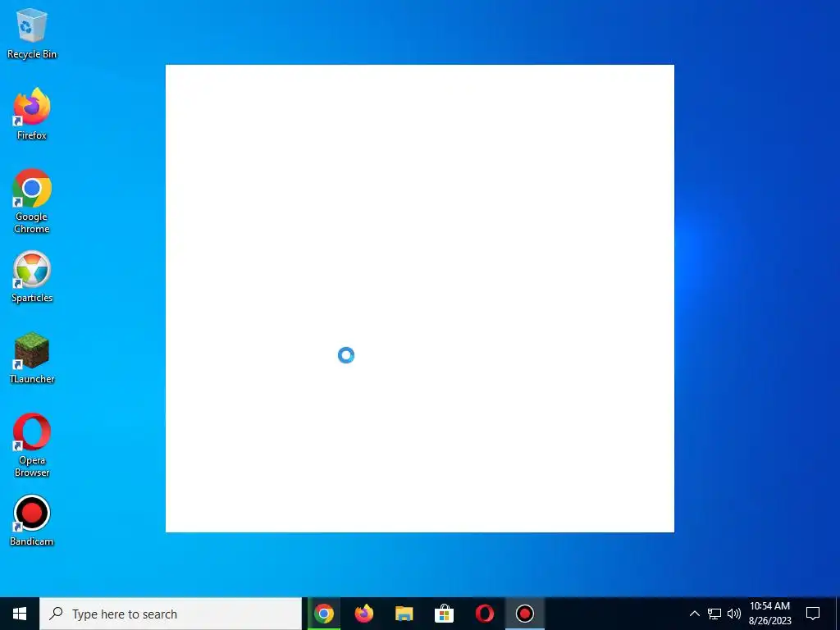Select the Opera Browser desktop shortcut
The width and height of the screenshot is (840, 630).
click(32, 445)
